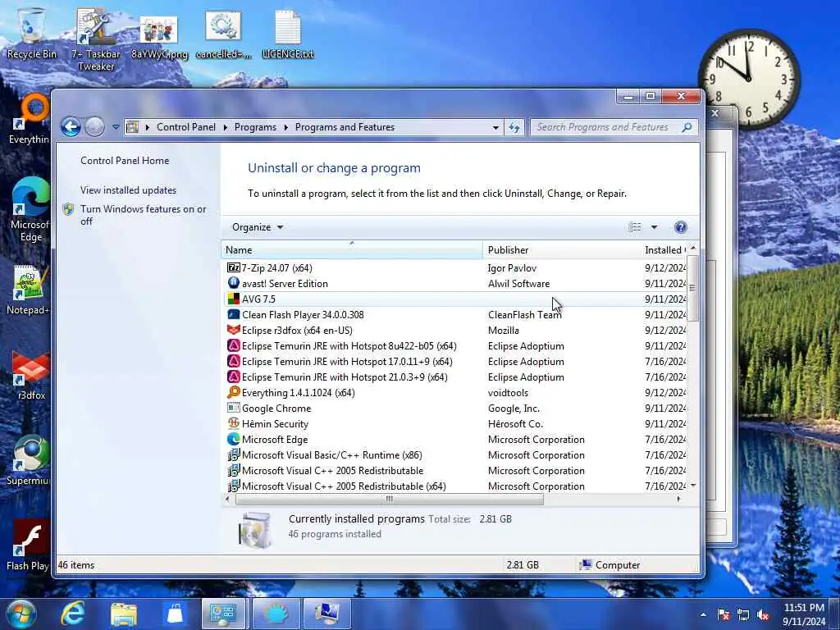Open the Microsoft Edge desktop shortcut
Viewport: 840px width, 630px height.
point(30,210)
